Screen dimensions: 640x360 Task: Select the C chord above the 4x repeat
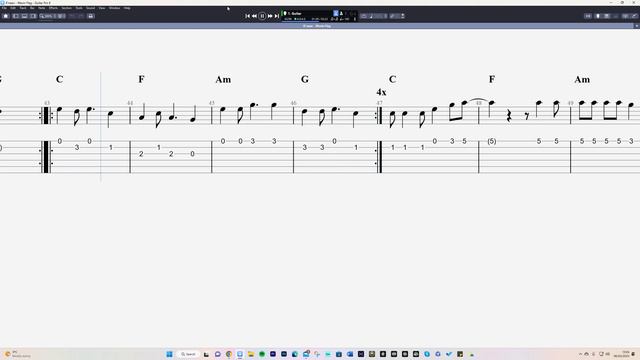[392, 79]
